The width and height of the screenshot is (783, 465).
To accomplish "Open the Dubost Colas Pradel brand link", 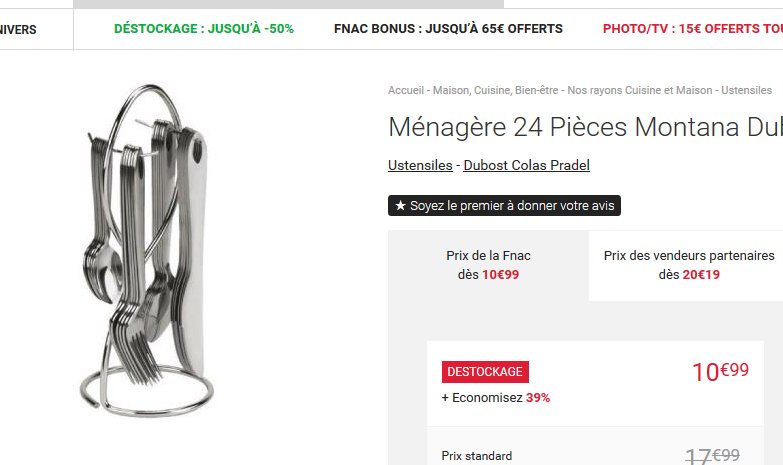I will [526, 165].
